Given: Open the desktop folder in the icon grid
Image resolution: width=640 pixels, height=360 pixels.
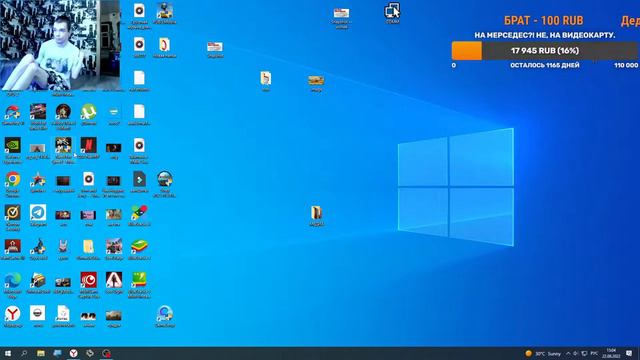Looking at the screenshot, I should [x=88, y=247].
